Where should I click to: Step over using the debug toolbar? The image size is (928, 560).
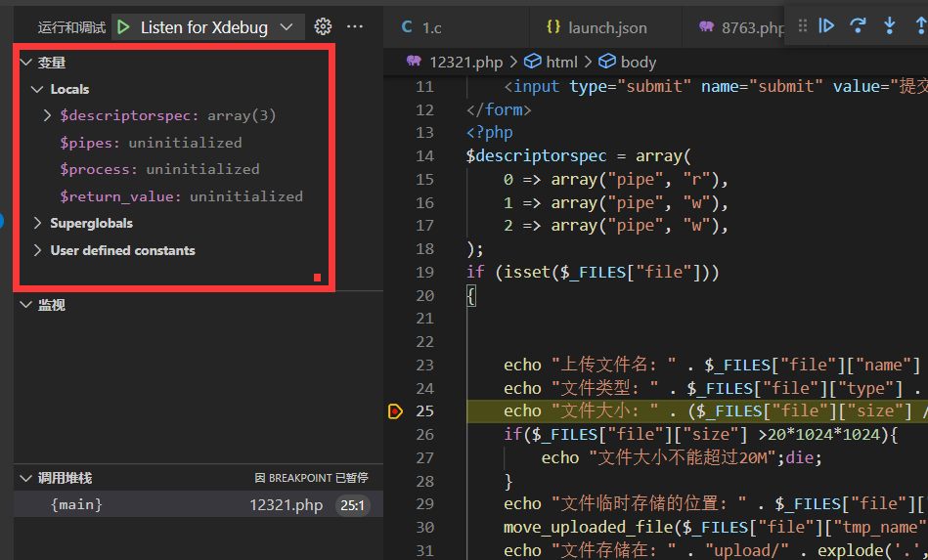click(x=858, y=25)
